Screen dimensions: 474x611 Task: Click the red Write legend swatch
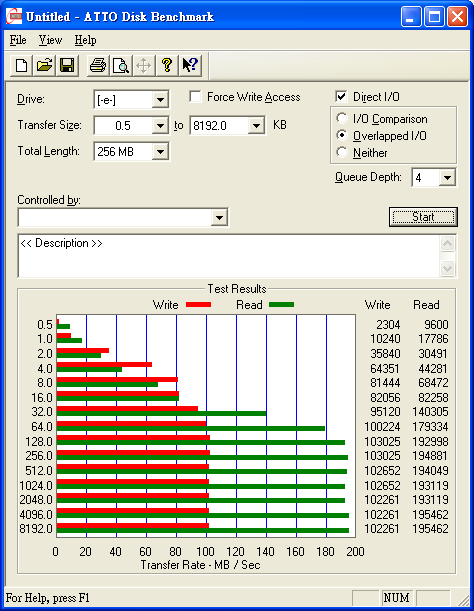click(198, 305)
